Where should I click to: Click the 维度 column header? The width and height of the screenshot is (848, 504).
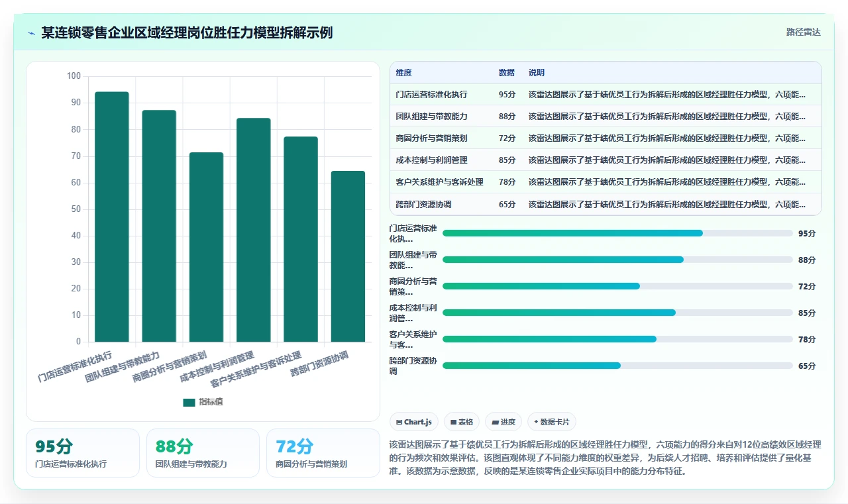point(403,73)
